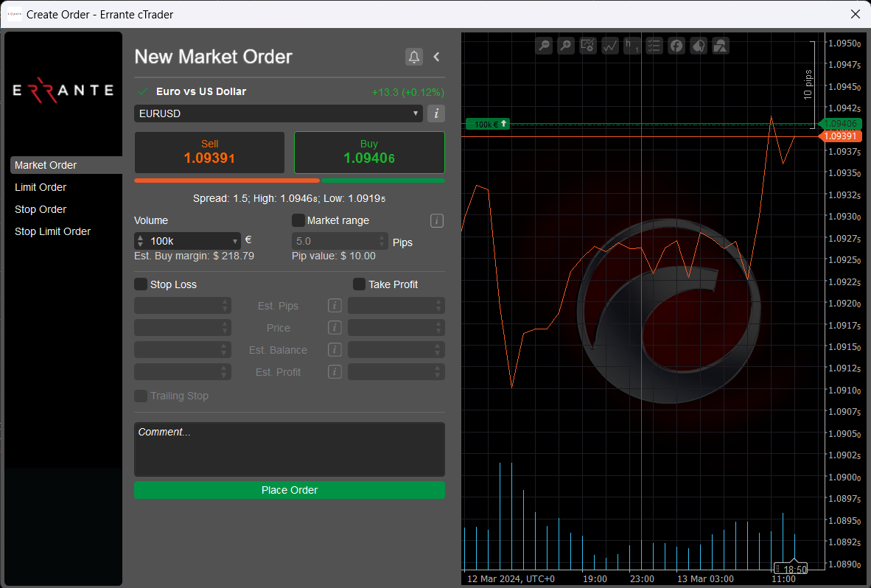Open the checklist viewing options icon
Viewport: 871px width, 588px height.
tap(654, 46)
